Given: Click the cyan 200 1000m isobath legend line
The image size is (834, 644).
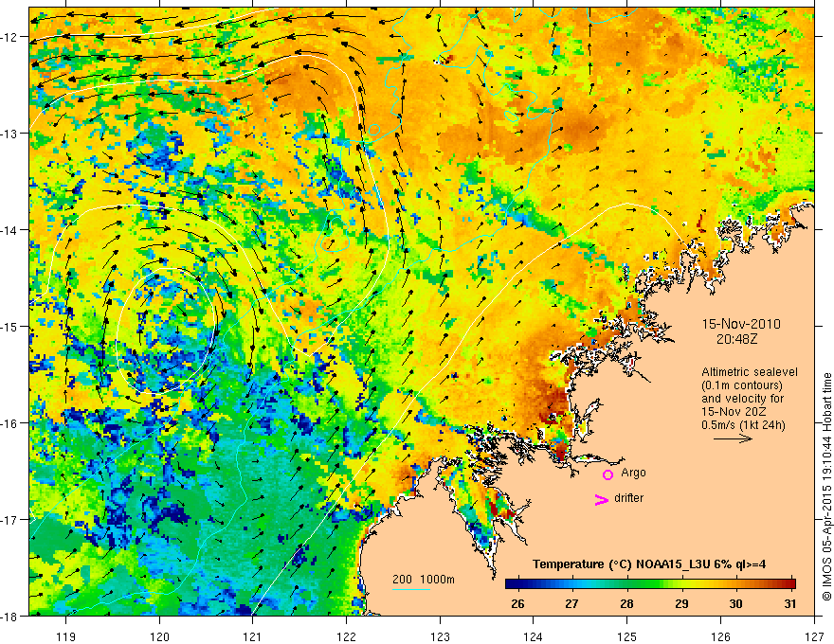Looking at the screenshot, I should [411, 589].
